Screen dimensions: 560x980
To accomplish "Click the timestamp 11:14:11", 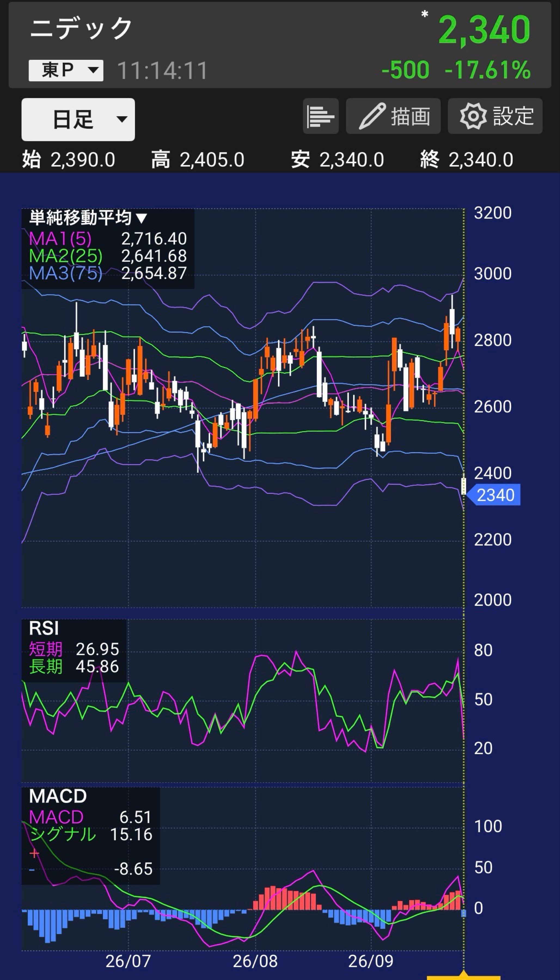I will tap(162, 71).
